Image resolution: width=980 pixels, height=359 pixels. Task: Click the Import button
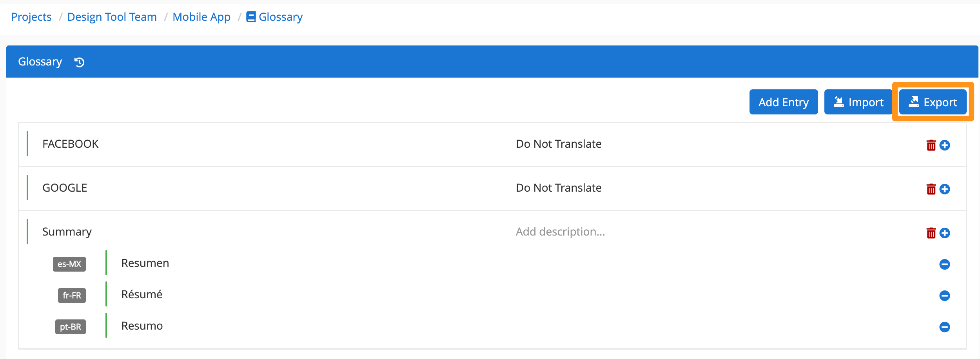(x=858, y=102)
